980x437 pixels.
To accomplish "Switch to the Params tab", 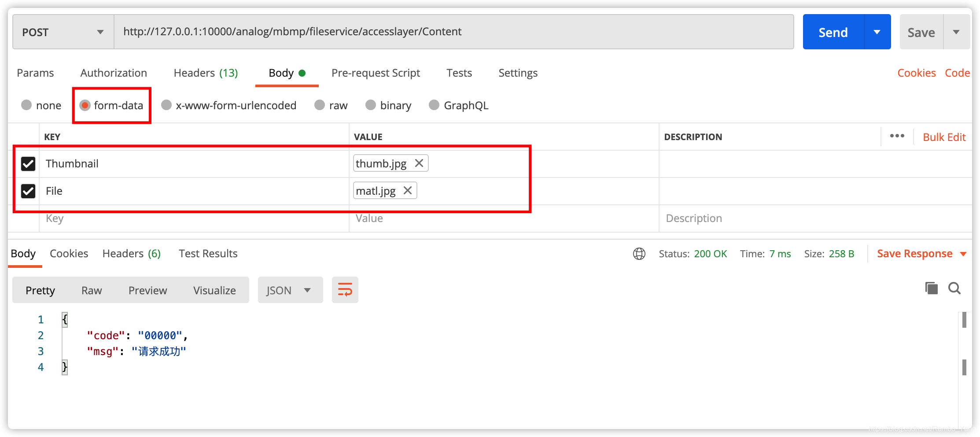I will pyautogui.click(x=35, y=73).
